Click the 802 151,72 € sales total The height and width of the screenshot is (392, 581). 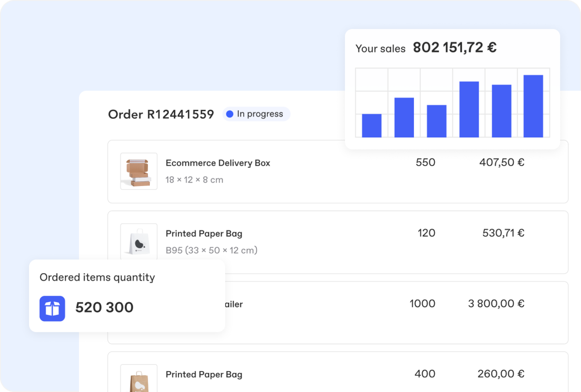454,47
